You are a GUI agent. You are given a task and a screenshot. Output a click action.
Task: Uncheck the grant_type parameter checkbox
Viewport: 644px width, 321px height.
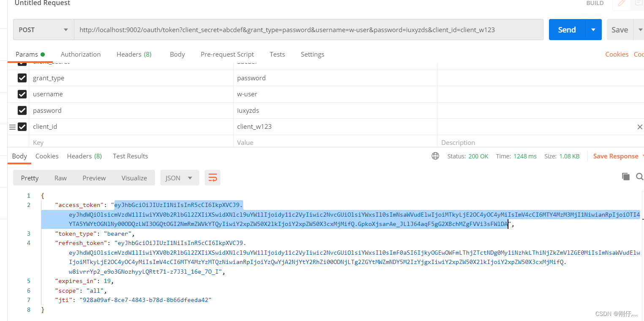point(22,78)
